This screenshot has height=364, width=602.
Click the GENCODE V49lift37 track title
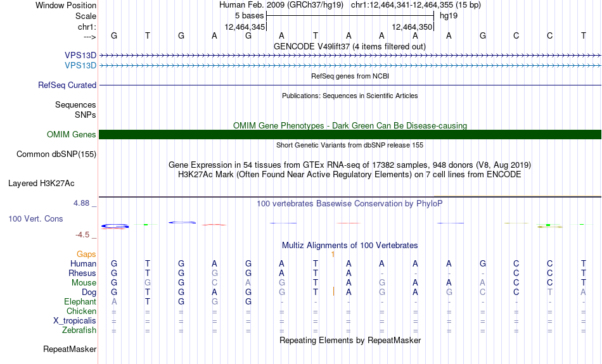pos(349,46)
